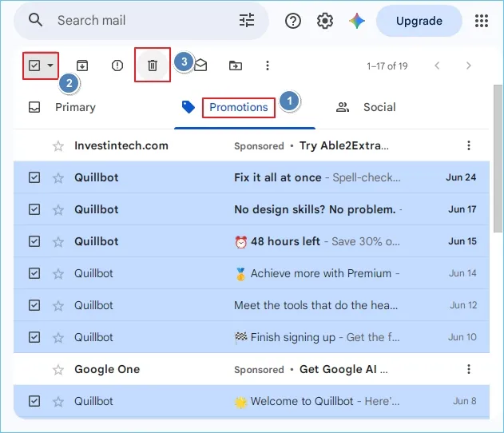Open the Try Able2Extra sponsored ad
The height and width of the screenshot is (433, 504).
252,145
